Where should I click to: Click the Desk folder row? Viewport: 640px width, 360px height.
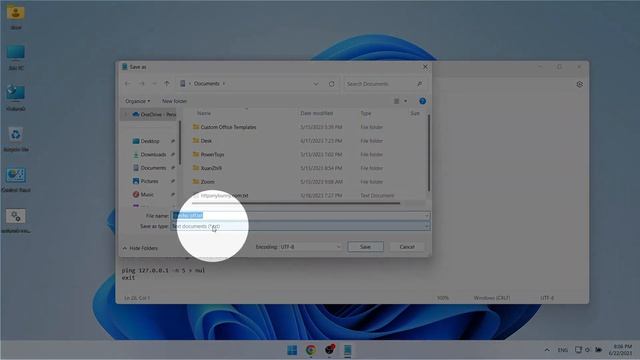click(207, 141)
